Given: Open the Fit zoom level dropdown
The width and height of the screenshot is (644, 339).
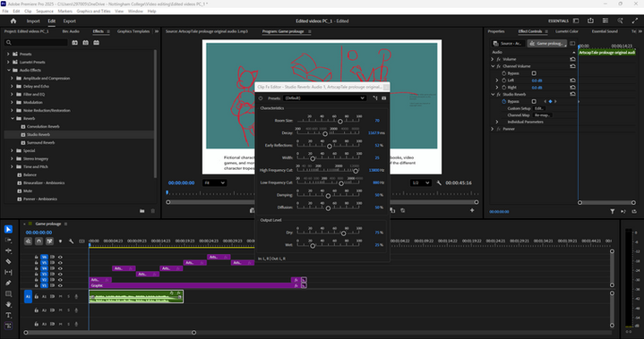Looking at the screenshot, I should [x=214, y=182].
